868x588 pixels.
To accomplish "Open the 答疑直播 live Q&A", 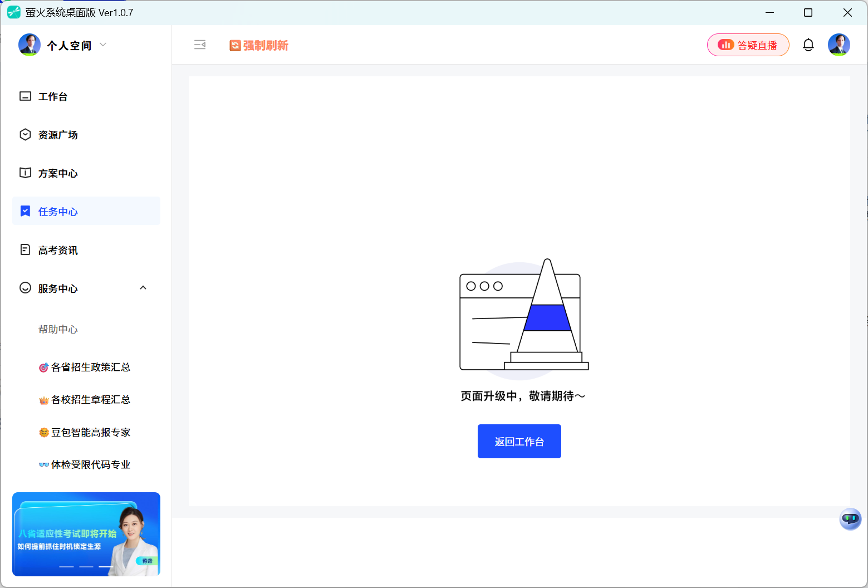I will click(x=748, y=45).
